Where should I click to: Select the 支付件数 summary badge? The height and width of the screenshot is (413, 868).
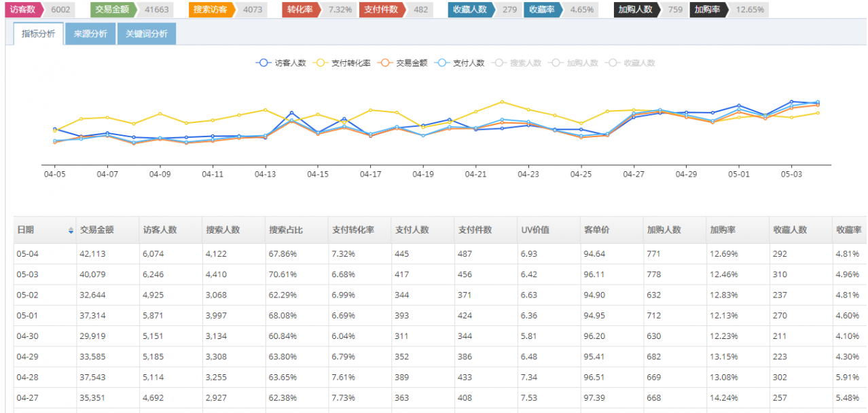[x=383, y=10]
